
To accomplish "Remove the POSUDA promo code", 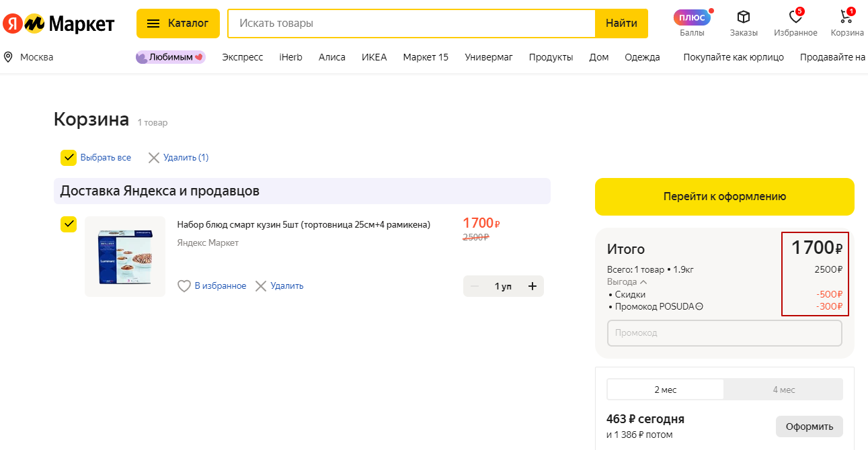I will click(x=699, y=307).
